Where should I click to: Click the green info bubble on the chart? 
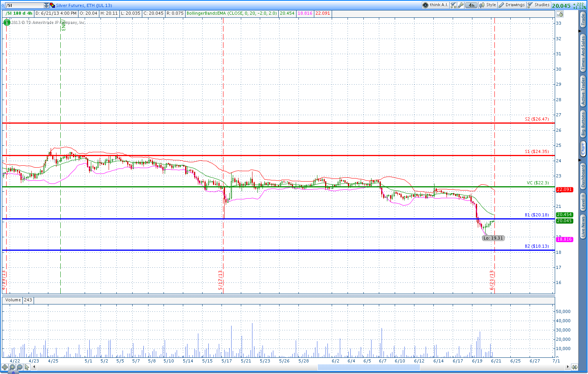(x=6, y=22)
